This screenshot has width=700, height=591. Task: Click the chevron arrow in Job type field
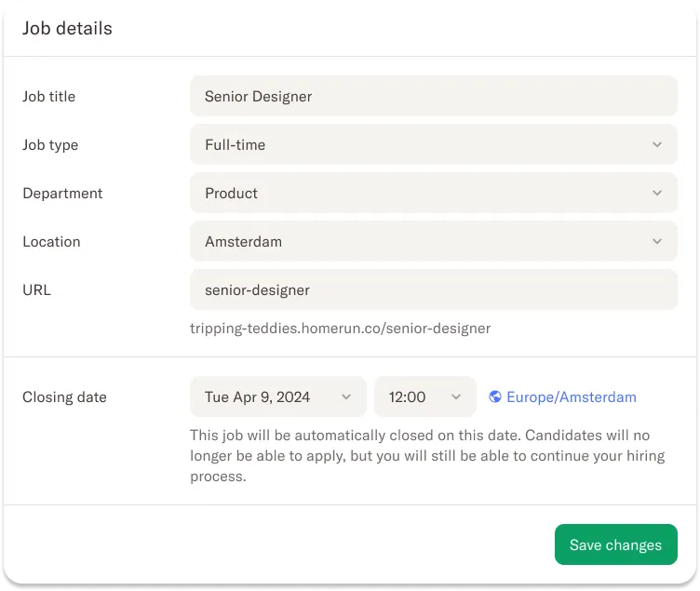pos(657,145)
